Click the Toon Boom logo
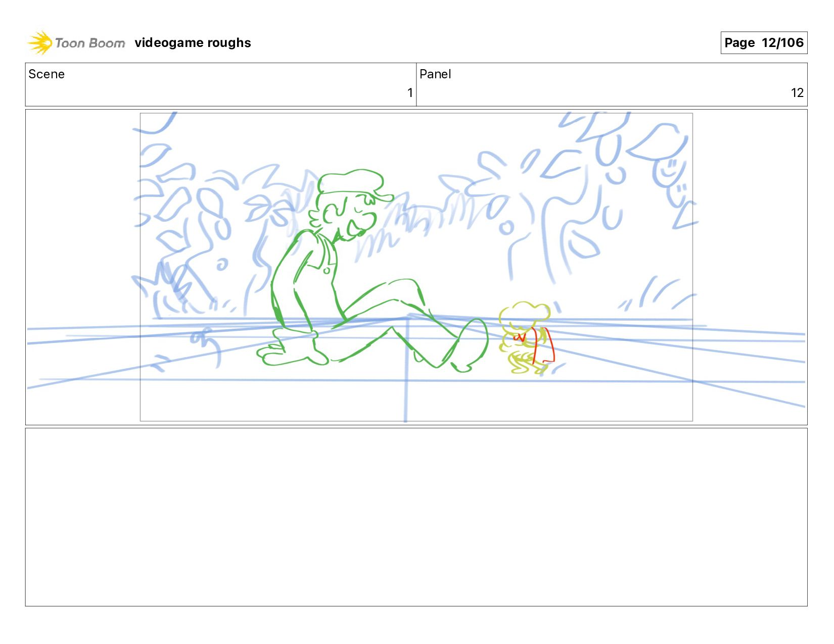This screenshot has width=834, height=644. click(76, 43)
